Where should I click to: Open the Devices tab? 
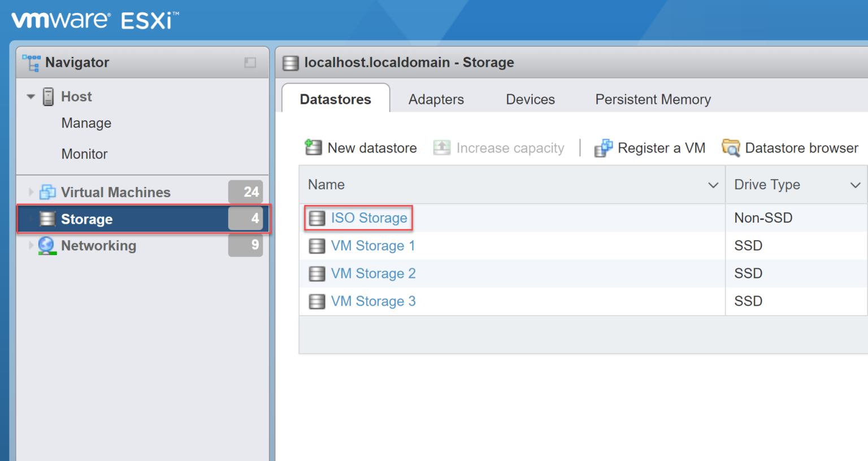(531, 99)
